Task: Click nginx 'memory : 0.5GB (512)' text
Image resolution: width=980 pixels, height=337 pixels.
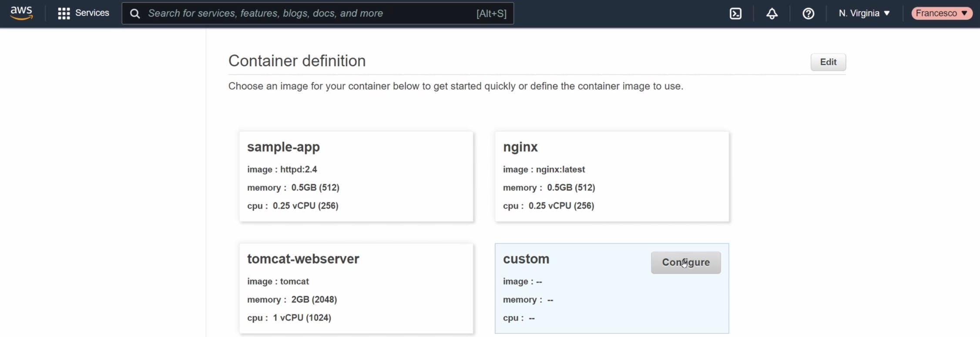Action: 549,188
